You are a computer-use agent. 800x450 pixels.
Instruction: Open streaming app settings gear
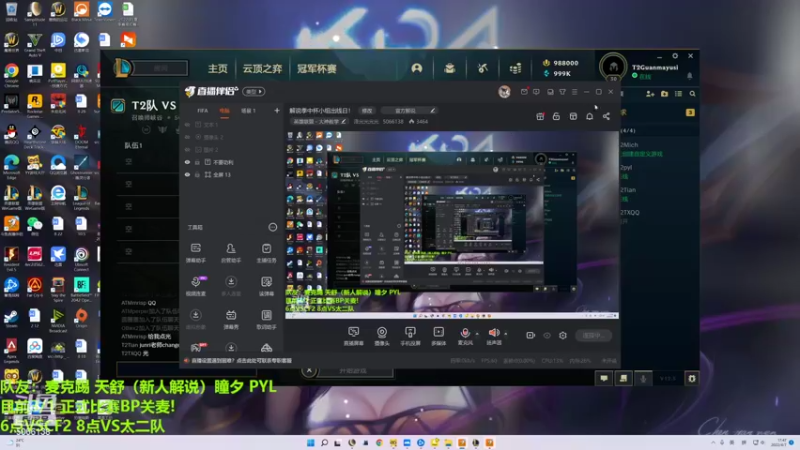coord(563,335)
